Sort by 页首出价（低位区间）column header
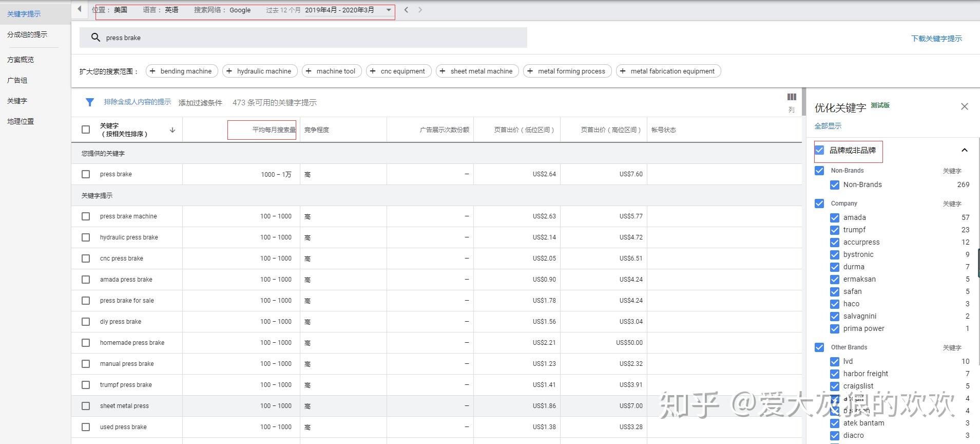 pos(524,129)
